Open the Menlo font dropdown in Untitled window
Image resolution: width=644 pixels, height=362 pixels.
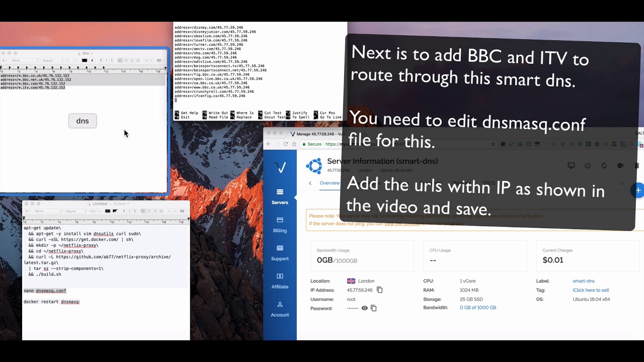click(x=48, y=211)
